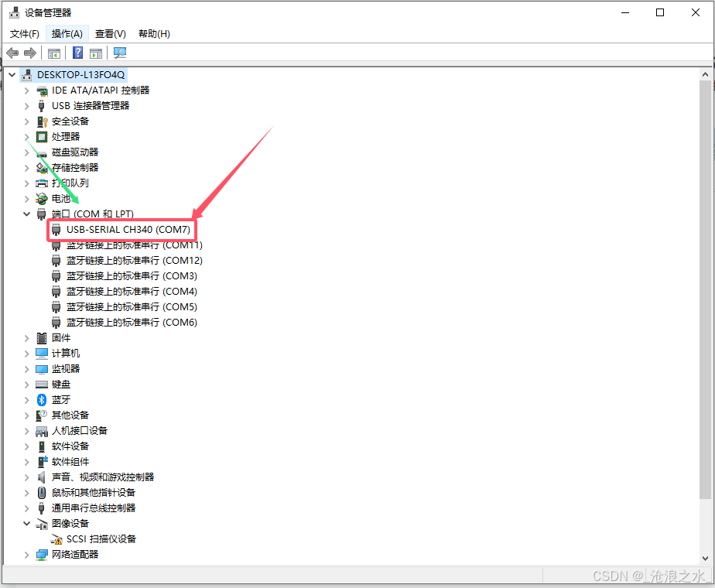This screenshot has width=715, height=588.
Task: Select the USB 连接器管理器 icon
Action: pyautogui.click(x=42, y=106)
